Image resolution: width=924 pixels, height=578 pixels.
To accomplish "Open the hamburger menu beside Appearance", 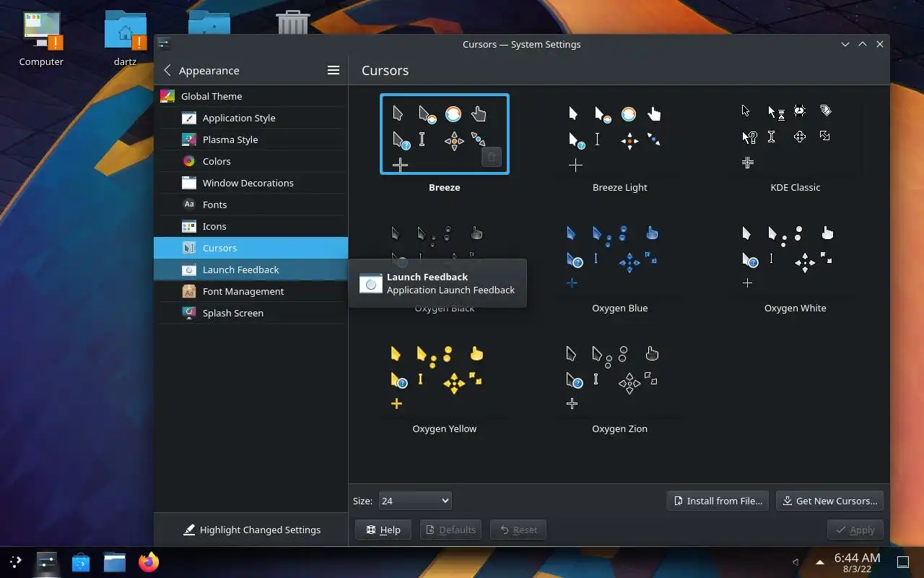I will 334,70.
